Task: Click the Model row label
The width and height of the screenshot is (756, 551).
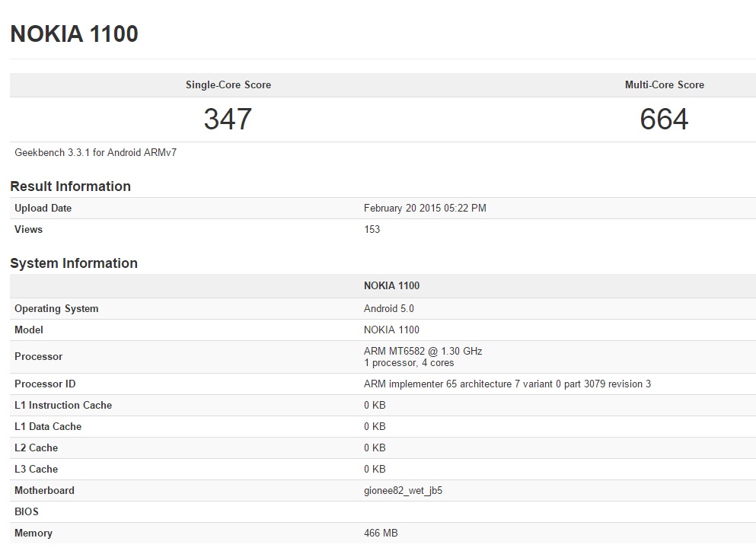Action: pyautogui.click(x=29, y=330)
